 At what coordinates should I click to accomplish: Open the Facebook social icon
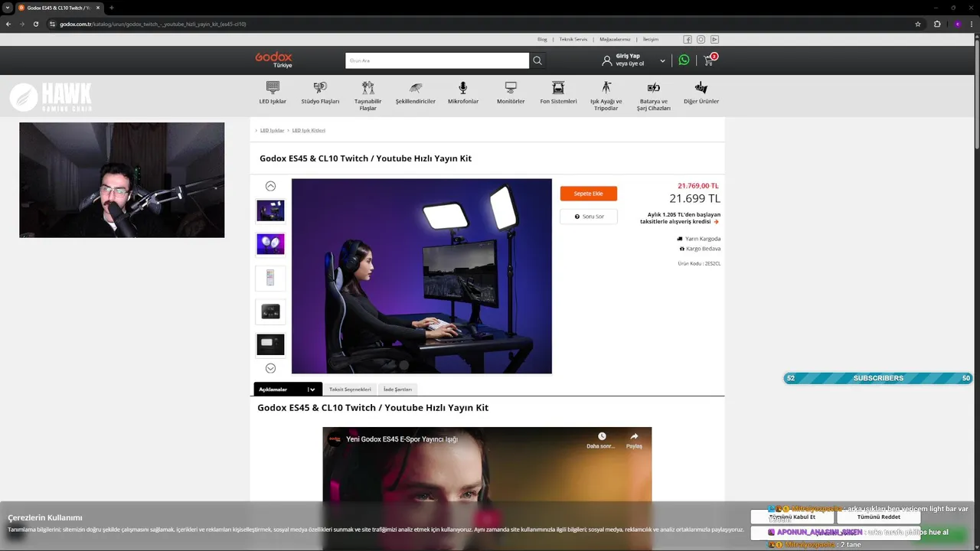688,39
